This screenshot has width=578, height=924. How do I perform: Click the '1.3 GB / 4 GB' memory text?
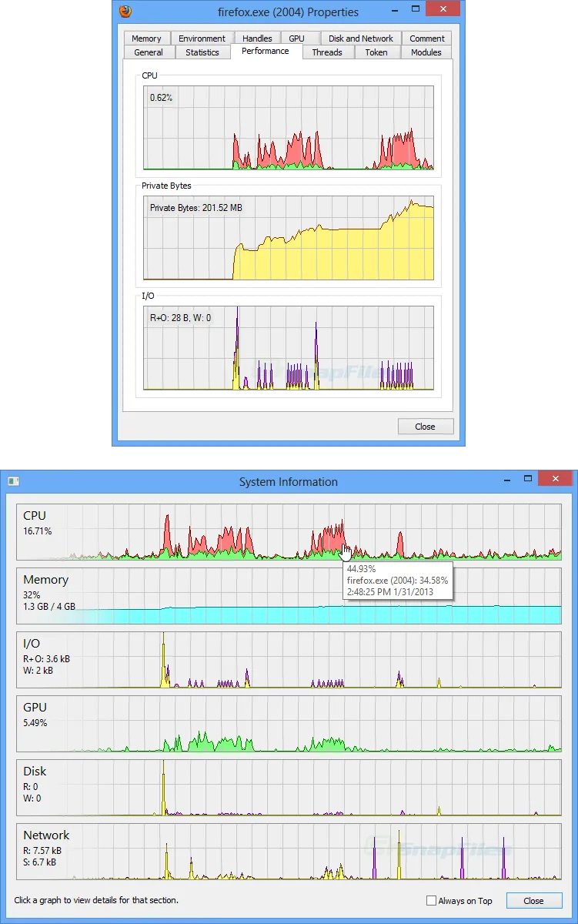pos(49,607)
